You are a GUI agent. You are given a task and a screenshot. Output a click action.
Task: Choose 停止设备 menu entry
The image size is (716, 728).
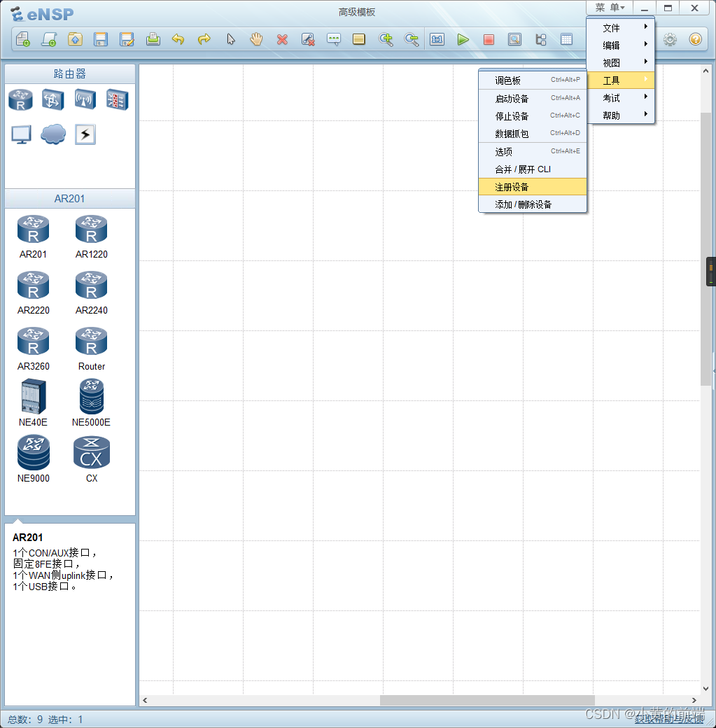pyautogui.click(x=533, y=116)
